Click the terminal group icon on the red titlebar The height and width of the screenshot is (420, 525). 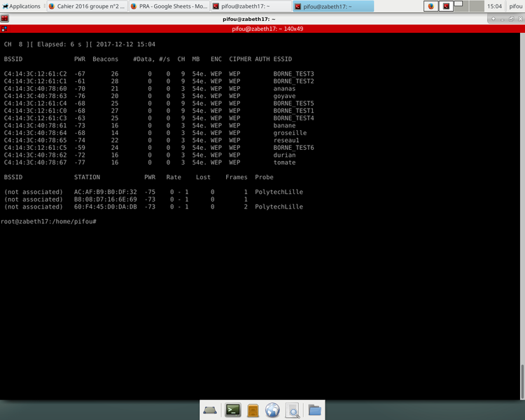(x=5, y=29)
